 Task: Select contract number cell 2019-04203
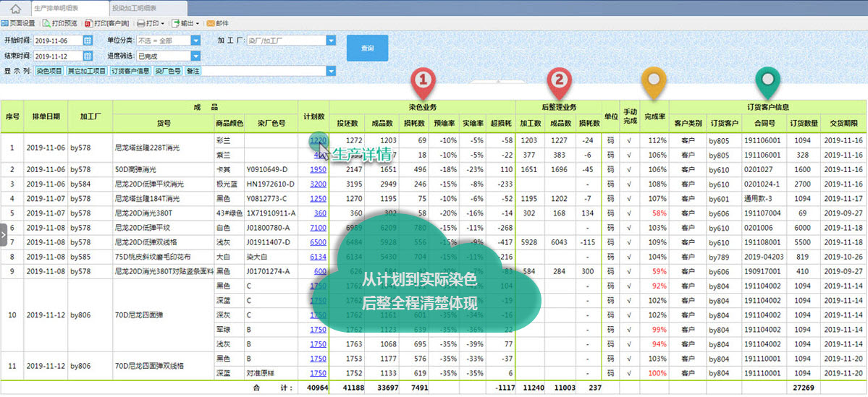(764, 257)
